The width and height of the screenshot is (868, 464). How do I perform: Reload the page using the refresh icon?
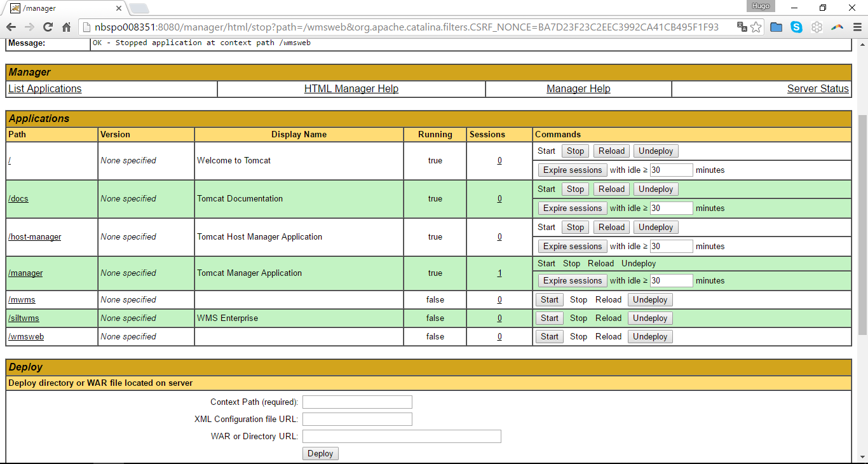click(48, 27)
